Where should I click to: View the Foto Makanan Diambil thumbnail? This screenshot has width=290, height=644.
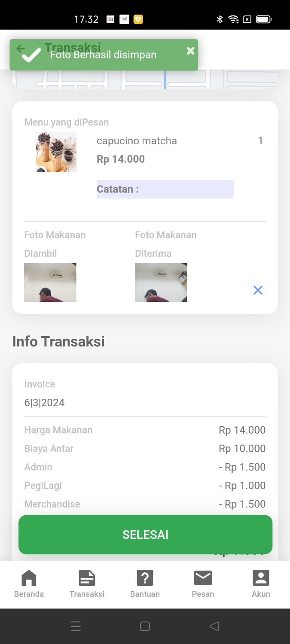click(x=50, y=283)
